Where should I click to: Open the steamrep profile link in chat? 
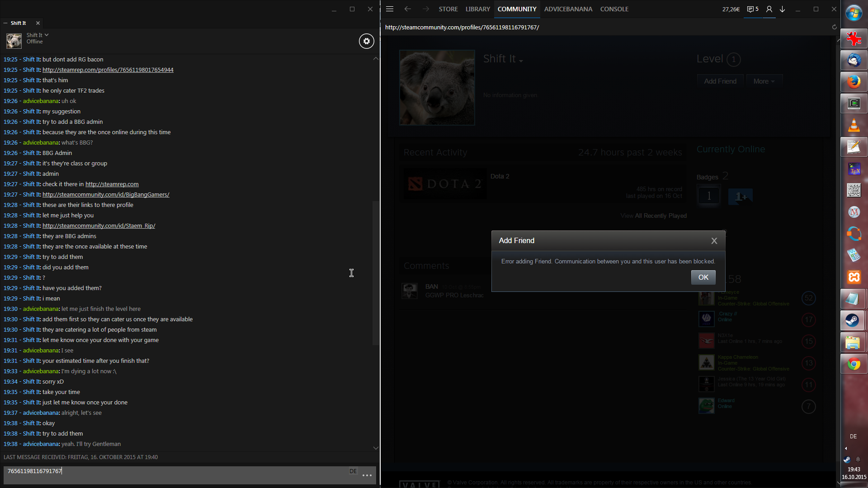108,70
